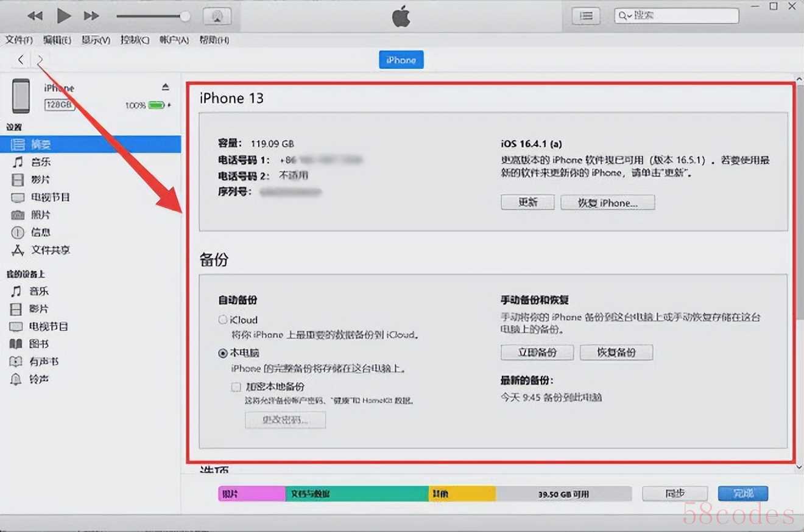Click the 照片 segment in storage bar
The height and width of the screenshot is (532, 804).
(252, 494)
